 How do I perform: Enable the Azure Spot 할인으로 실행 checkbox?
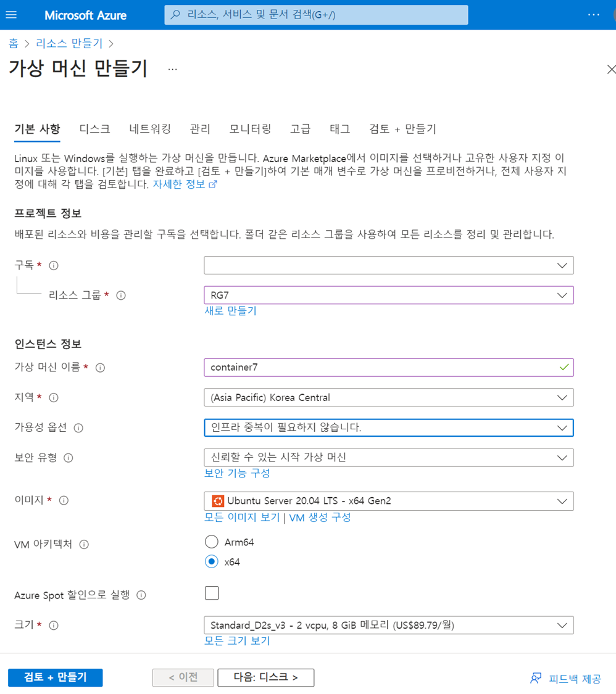click(x=212, y=593)
